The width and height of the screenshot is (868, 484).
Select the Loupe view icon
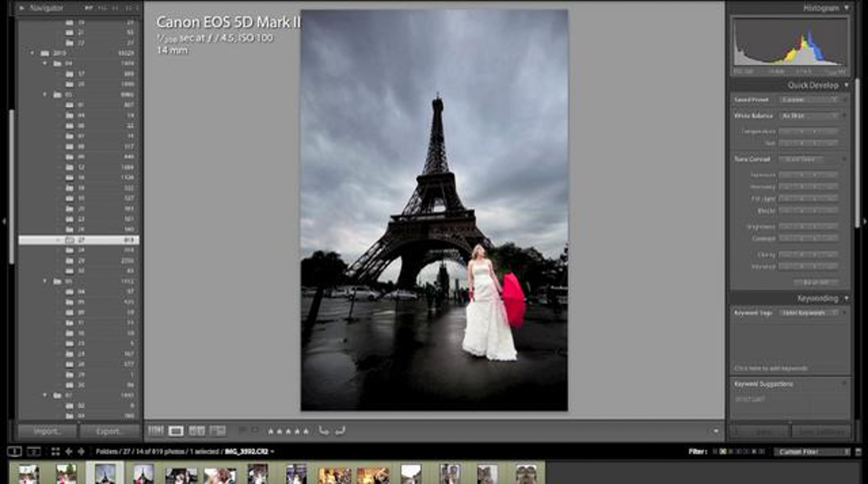coord(176,431)
